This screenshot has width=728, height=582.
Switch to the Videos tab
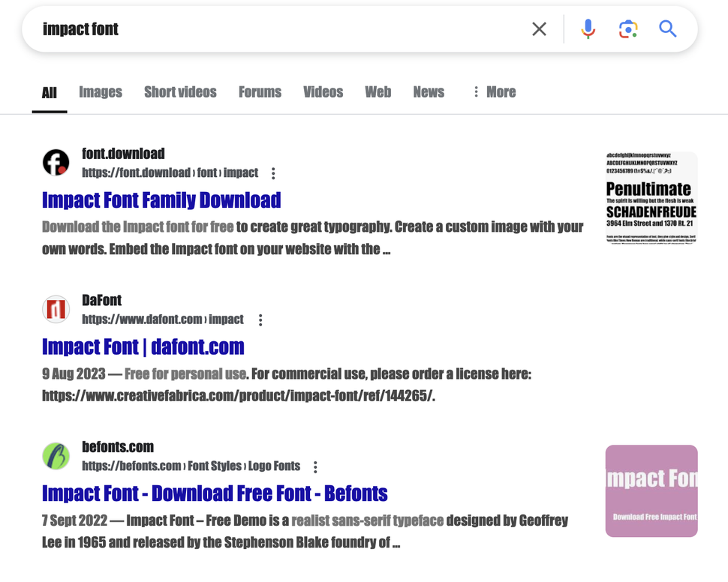(323, 92)
